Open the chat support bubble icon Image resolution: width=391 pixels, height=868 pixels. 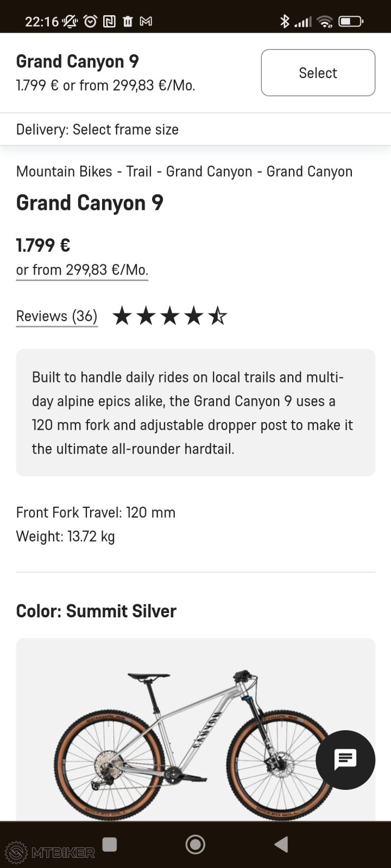click(x=345, y=759)
